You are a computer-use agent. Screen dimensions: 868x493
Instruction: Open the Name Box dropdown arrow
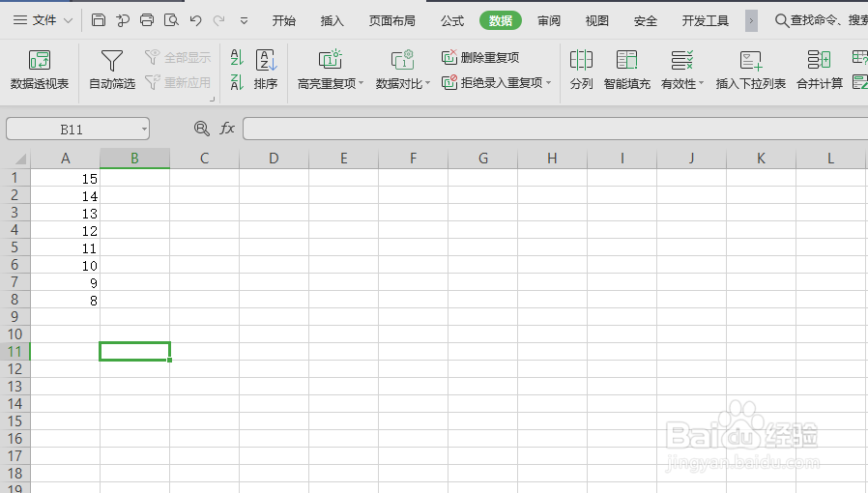pos(144,130)
